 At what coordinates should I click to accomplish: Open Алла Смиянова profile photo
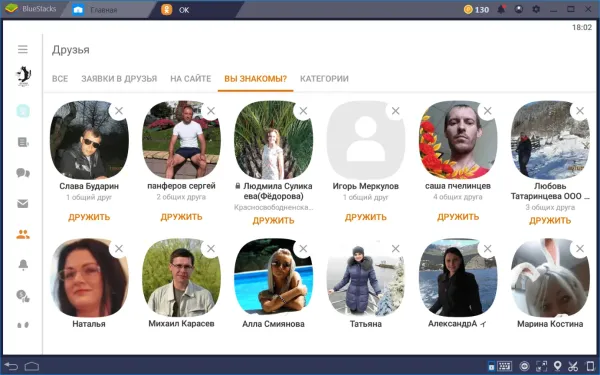(274, 278)
